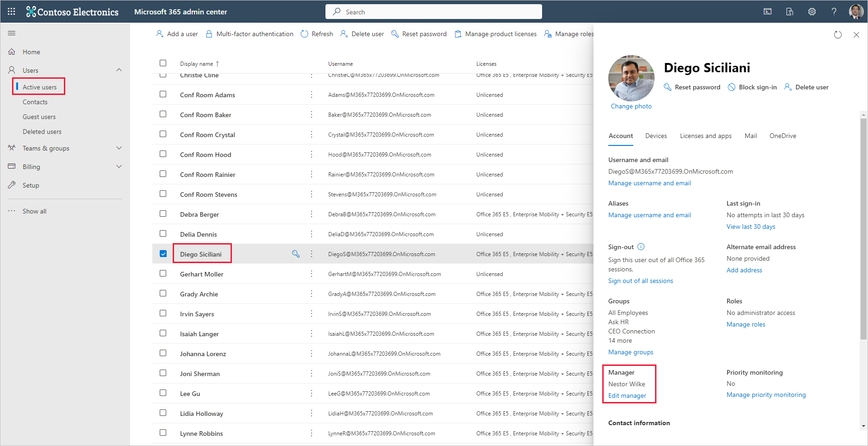This screenshot has height=446, width=868.
Task: Switch to the Mail tab
Action: (x=750, y=136)
